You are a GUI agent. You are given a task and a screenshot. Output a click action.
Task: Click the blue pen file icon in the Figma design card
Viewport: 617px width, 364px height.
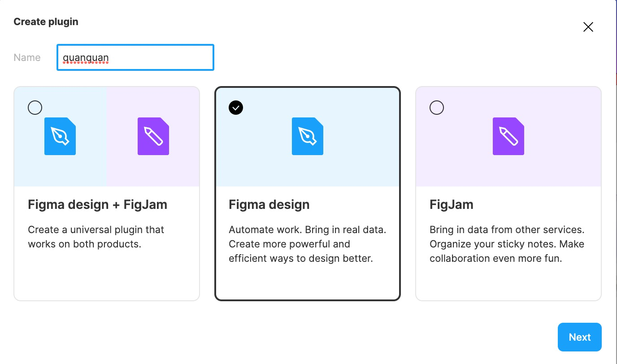(x=308, y=136)
